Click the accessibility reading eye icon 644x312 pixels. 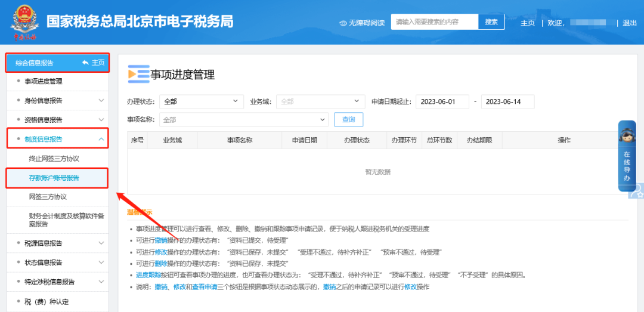pyautogui.click(x=343, y=23)
